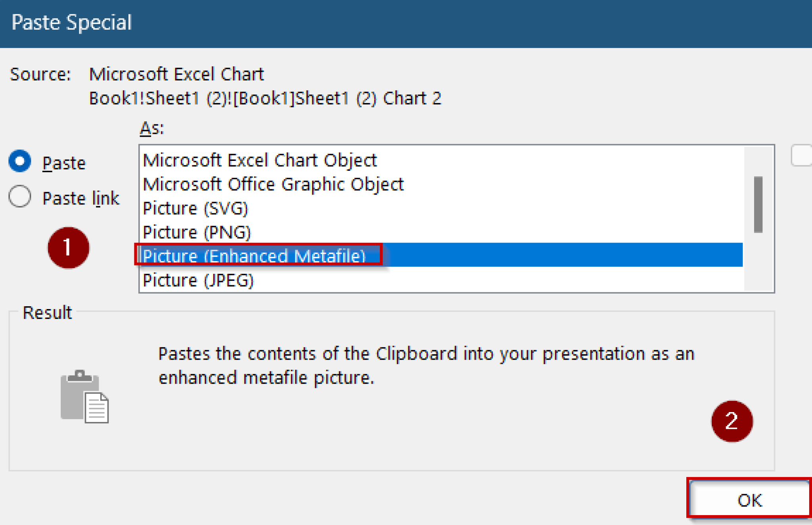Click the Source label text
The image size is (812, 525).
pyautogui.click(x=40, y=74)
